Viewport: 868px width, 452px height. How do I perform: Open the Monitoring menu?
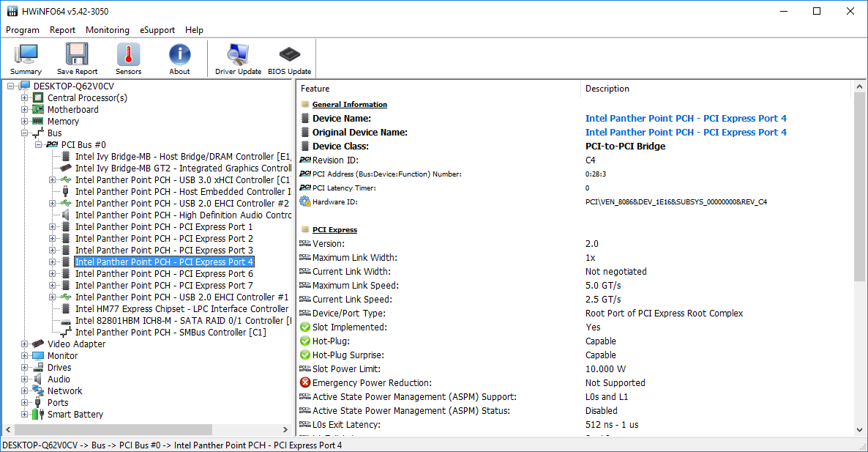(x=108, y=30)
